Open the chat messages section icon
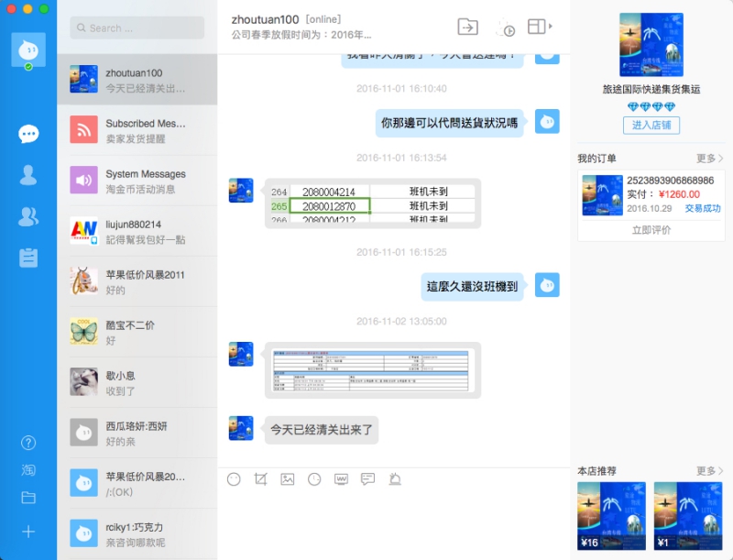 click(x=28, y=134)
